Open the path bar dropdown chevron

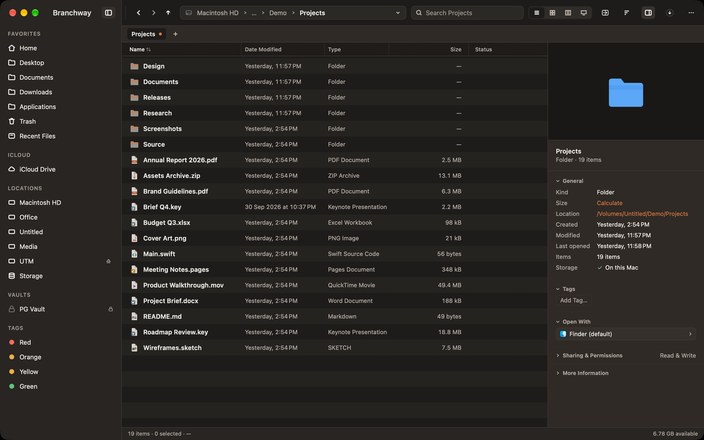398,13
